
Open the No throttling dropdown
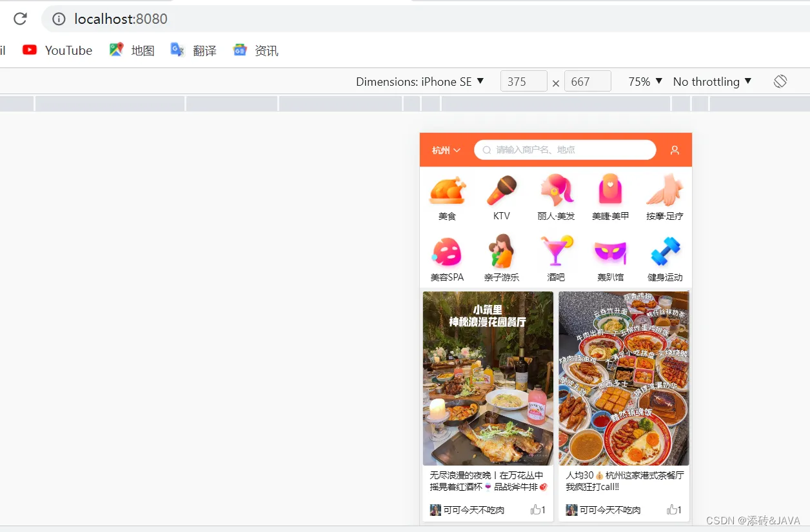(x=712, y=82)
